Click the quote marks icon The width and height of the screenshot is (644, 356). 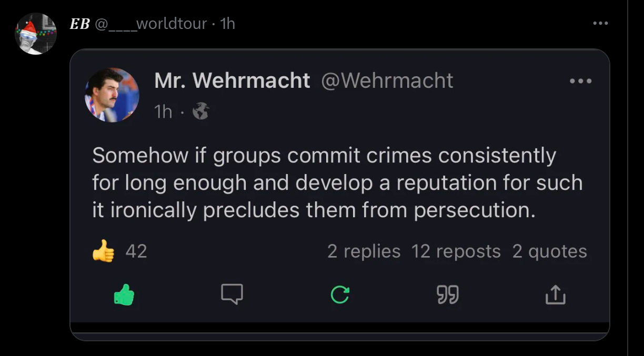click(448, 295)
